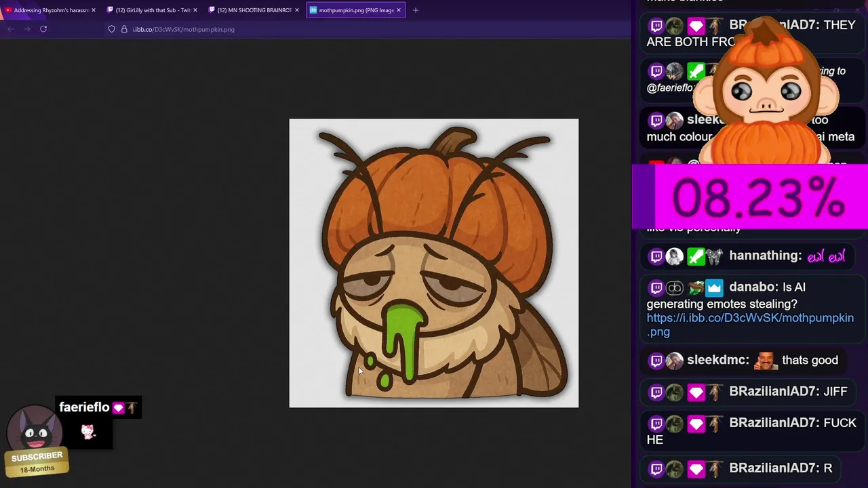Click danabo's blue crown badge

(x=714, y=288)
